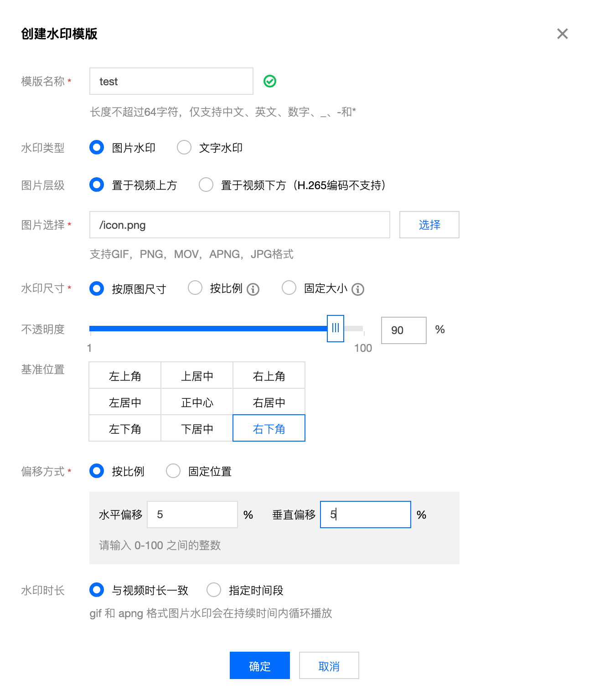This screenshot has width=589, height=700.
Task: Click info icon next to 固定大小
Action: 358,289
